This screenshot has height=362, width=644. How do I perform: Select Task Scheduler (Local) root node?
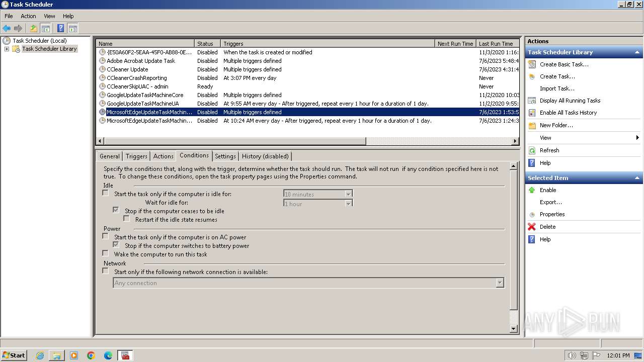tap(39, 41)
